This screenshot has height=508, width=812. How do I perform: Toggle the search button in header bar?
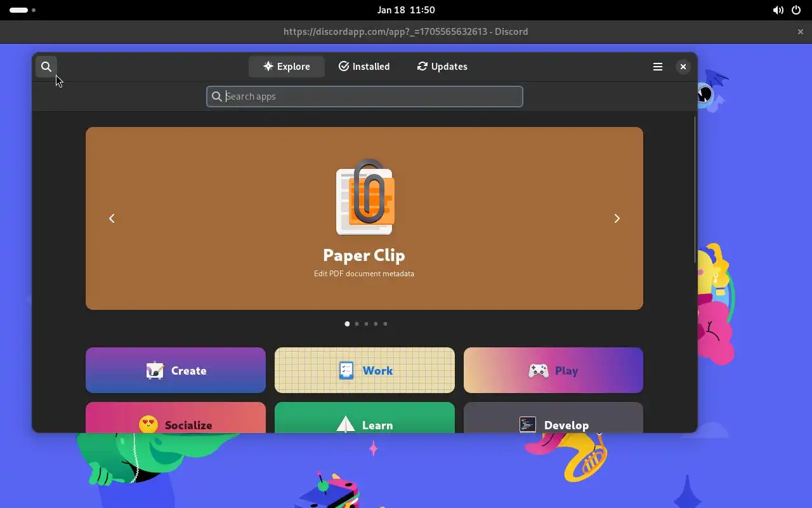[46, 67]
